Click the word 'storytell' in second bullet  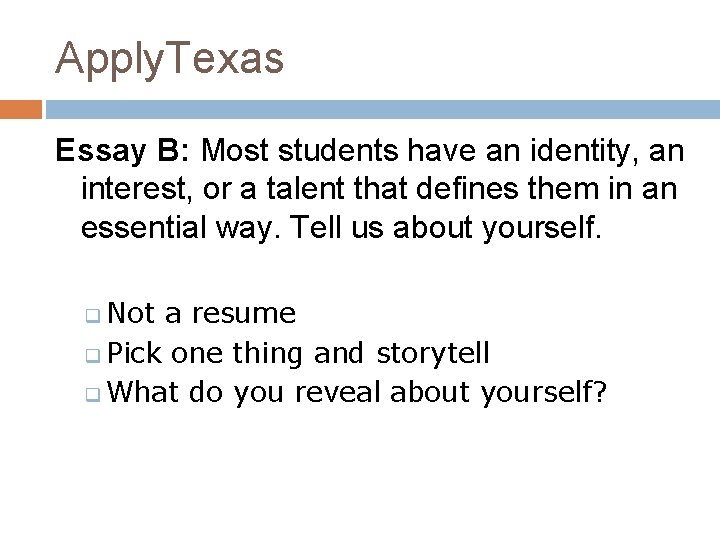[x=433, y=354]
